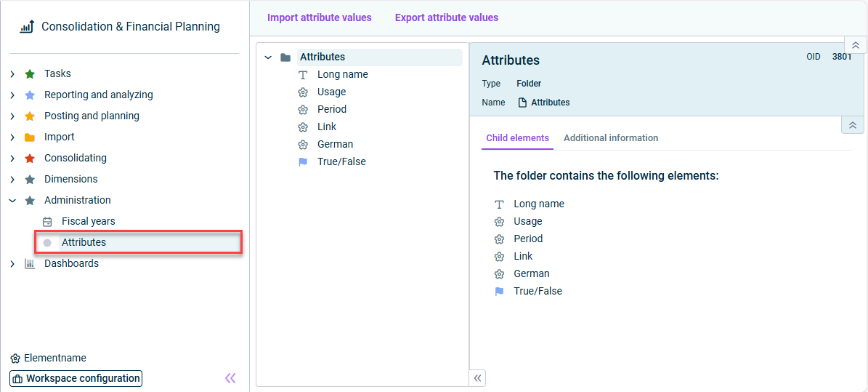
Task: Select Period in the child elements list
Action: pyautogui.click(x=528, y=239)
